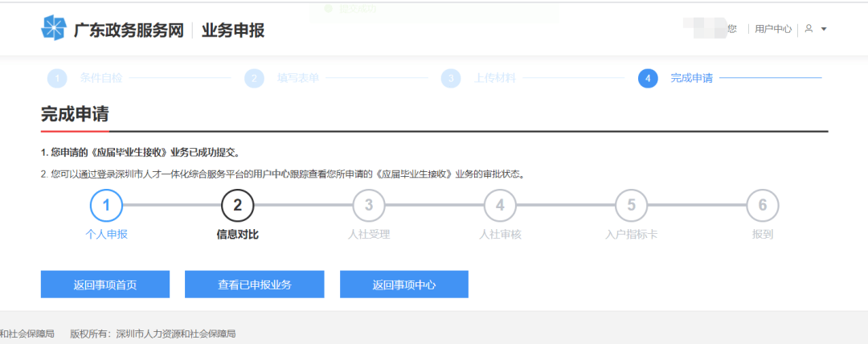Click progress circle 4 for 人社审核
The width and height of the screenshot is (868, 344).
coord(500,205)
